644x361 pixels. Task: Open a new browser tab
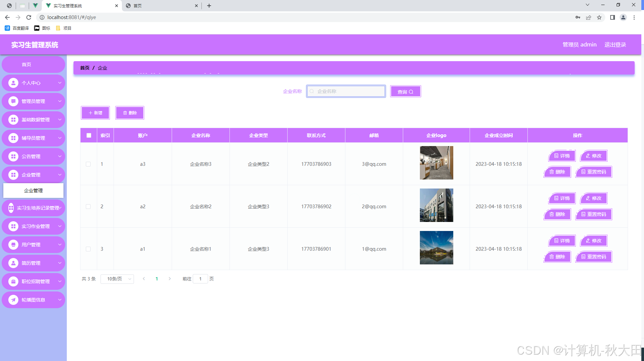pos(209,6)
